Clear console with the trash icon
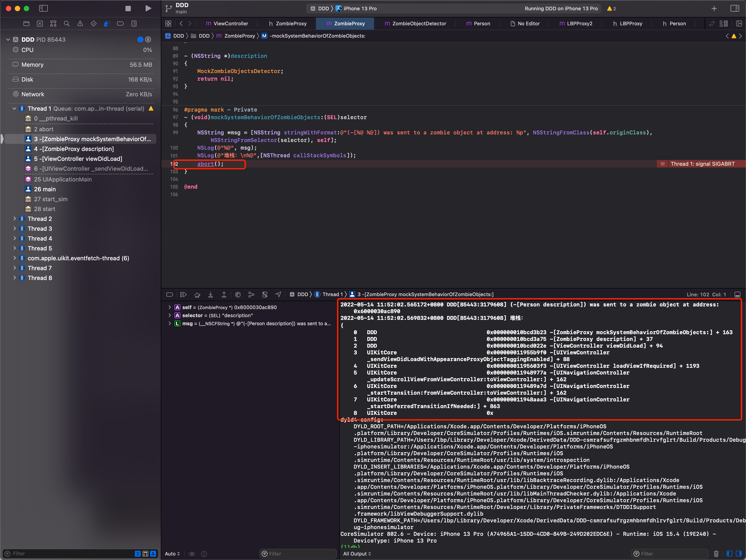This screenshot has height=560, width=746. (x=716, y=554)
